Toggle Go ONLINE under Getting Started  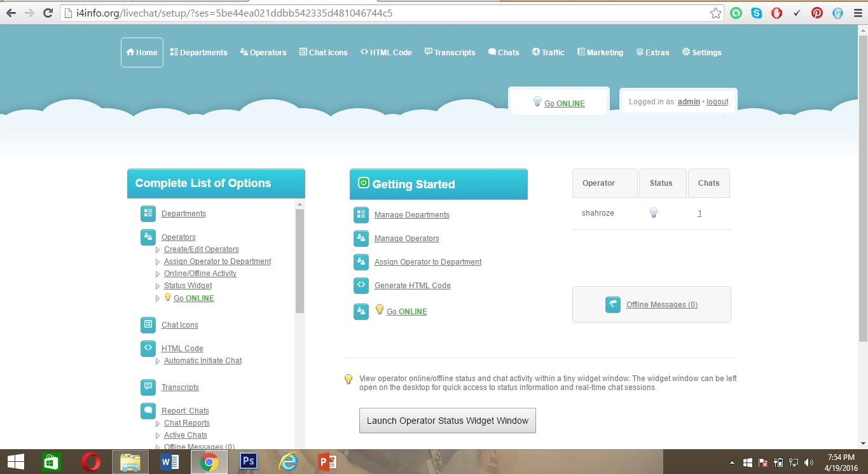406,311
